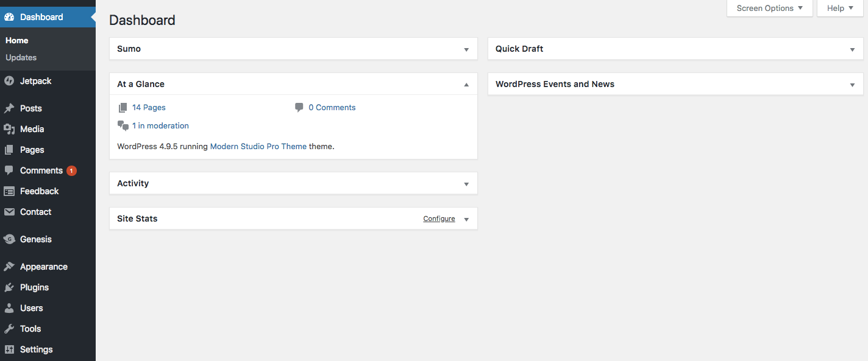The image size is (868, 361).
Task: Collapse the At a Glance widget
Action: pos(466,85)
